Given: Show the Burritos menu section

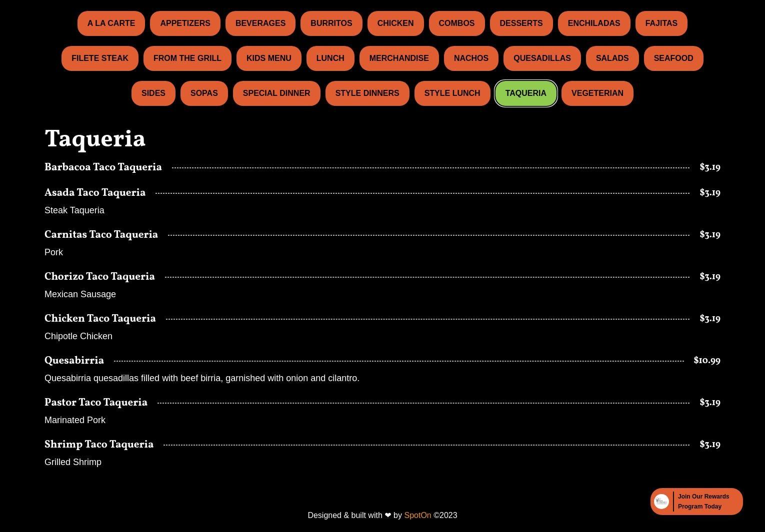Looking at the screenshot, I should pyautogui.click(x=331, y=23).
